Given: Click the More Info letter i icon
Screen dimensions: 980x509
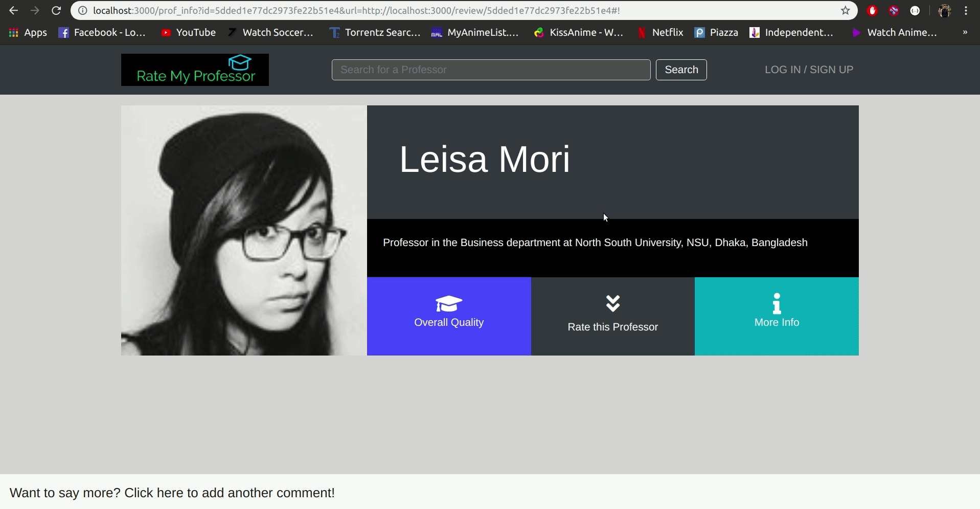Looking at the screenshot, I should point(777,303).
